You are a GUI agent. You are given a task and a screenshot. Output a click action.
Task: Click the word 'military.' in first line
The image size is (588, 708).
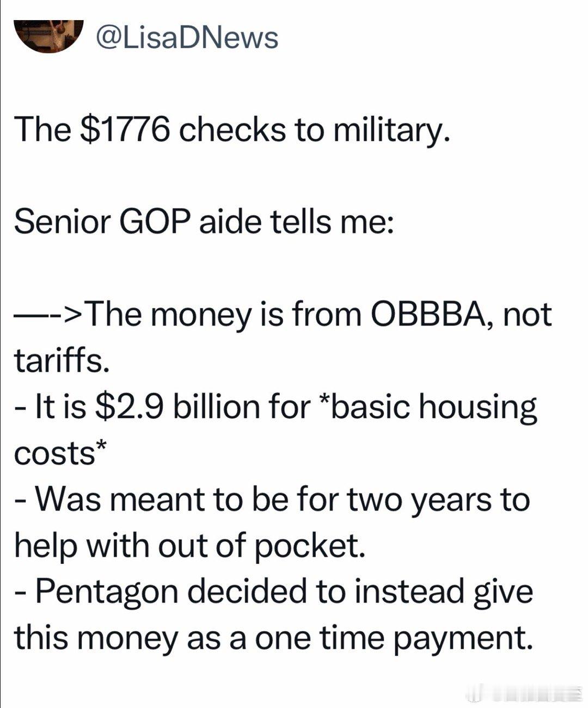tap(391, 131)
